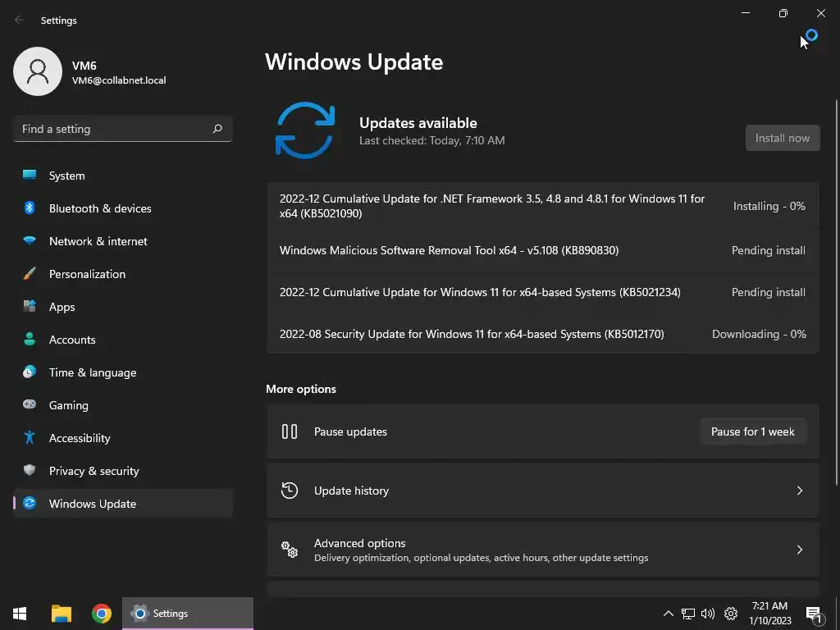Click the search magnifier icon
Viewport: 840px width, 630px height.
(x=217, y=129)
